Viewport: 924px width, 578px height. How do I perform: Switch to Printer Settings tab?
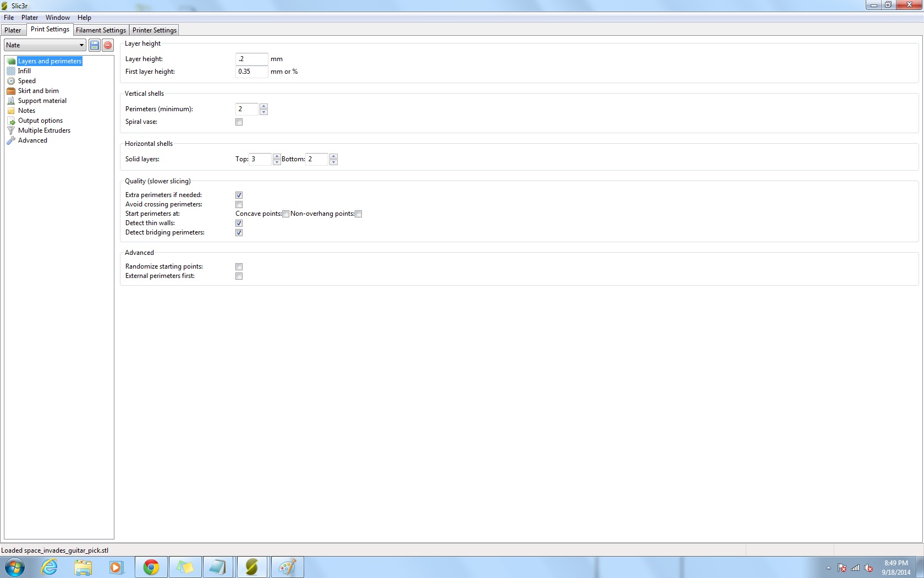pos(155,30)
